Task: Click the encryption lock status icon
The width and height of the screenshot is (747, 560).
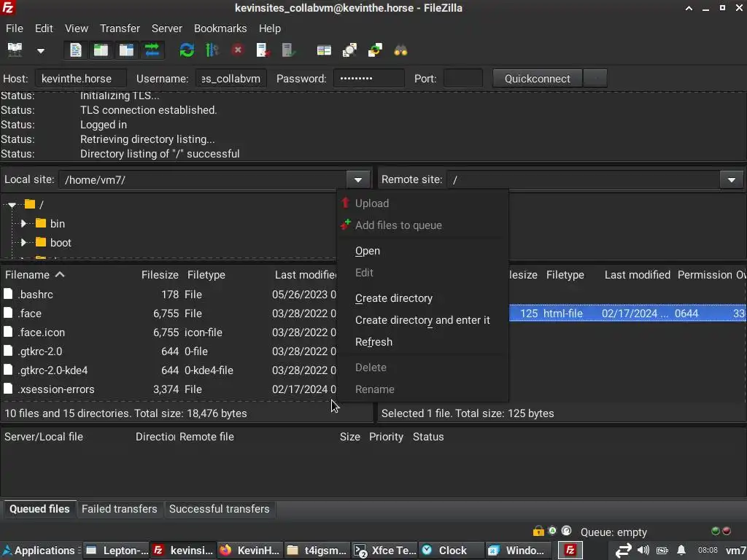Action: [538, 531]
